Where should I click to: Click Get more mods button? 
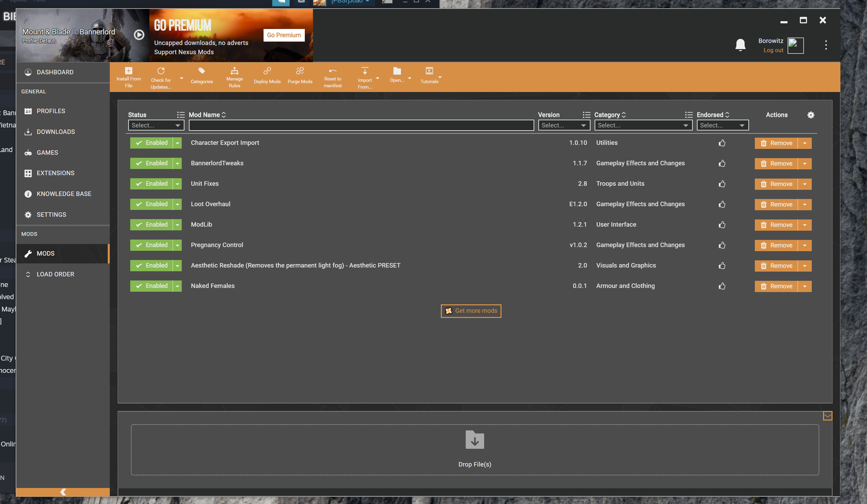click(x=470, y=311)
